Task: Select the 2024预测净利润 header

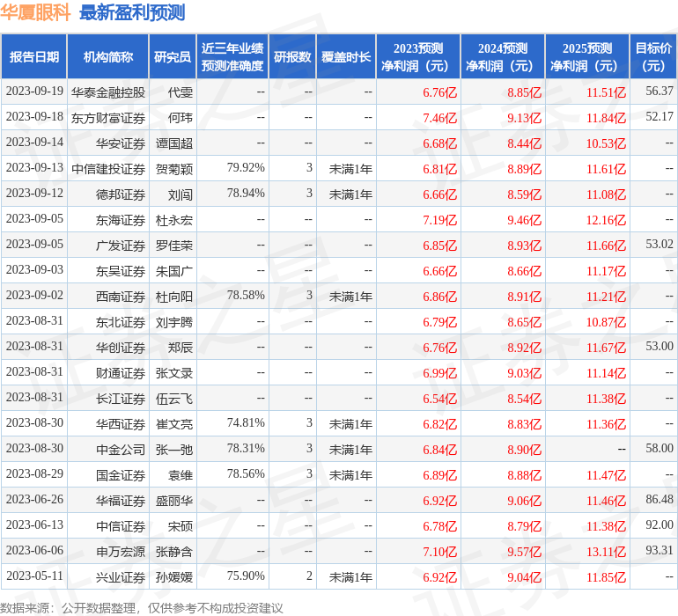Action: click(x=503, y=57)
